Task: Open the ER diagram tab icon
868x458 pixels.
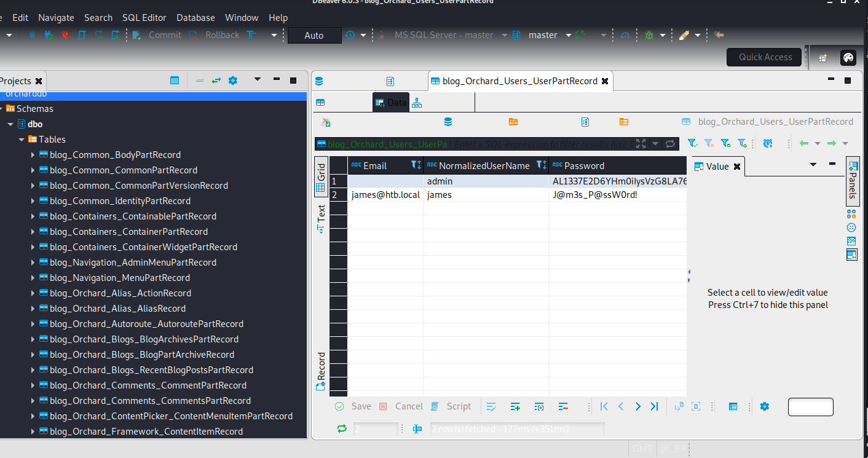Action: pos(417,103)
